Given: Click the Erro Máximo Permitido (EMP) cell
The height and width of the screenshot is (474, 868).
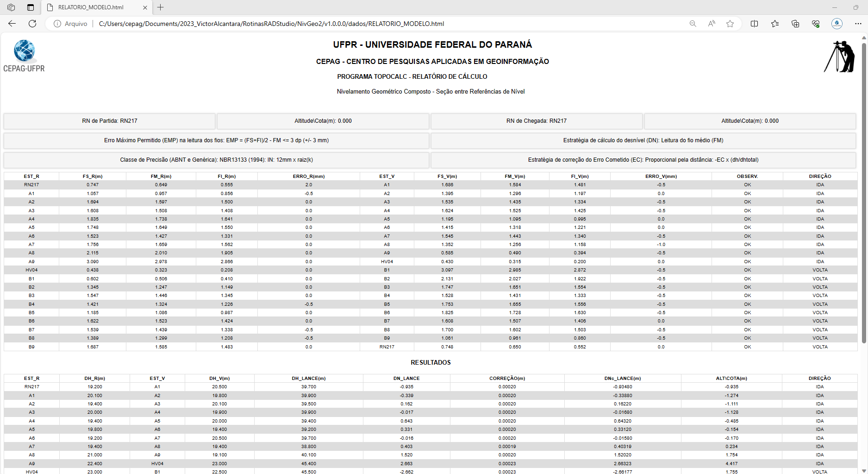Looking at the screenshot, I should click(216, 140).
